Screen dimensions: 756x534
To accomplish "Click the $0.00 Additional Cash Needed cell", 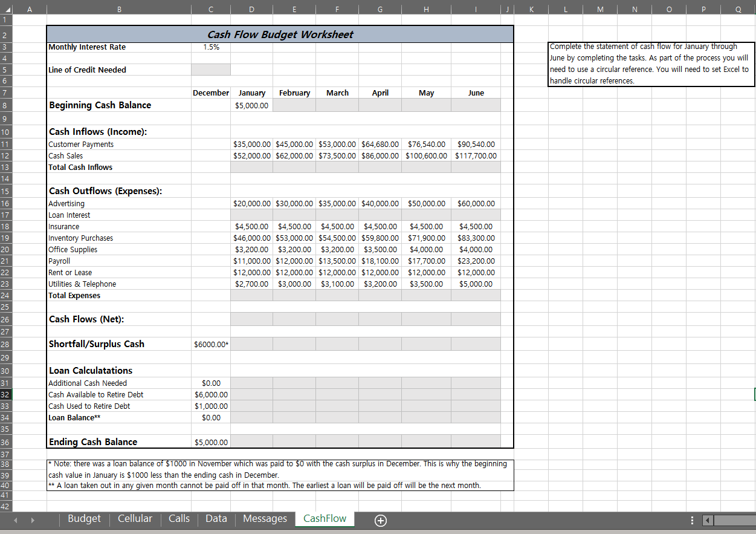I will tap(211, 383).
